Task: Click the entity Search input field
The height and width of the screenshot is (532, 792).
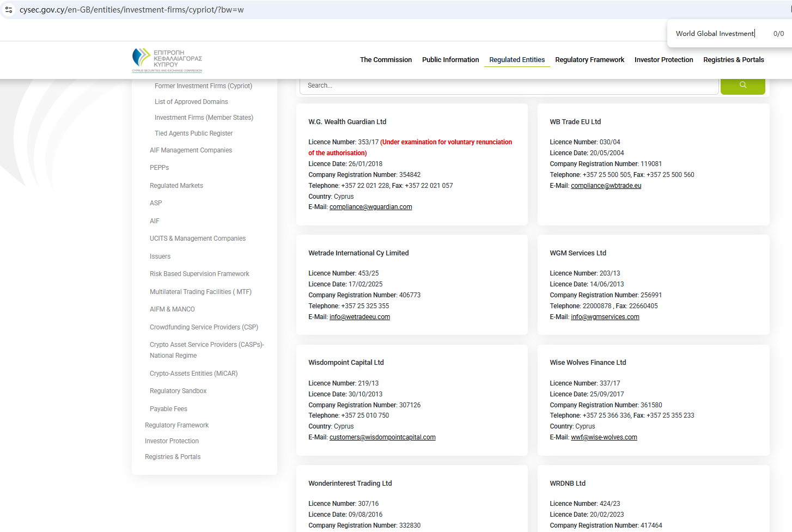Action: click(x=509, y=85)
